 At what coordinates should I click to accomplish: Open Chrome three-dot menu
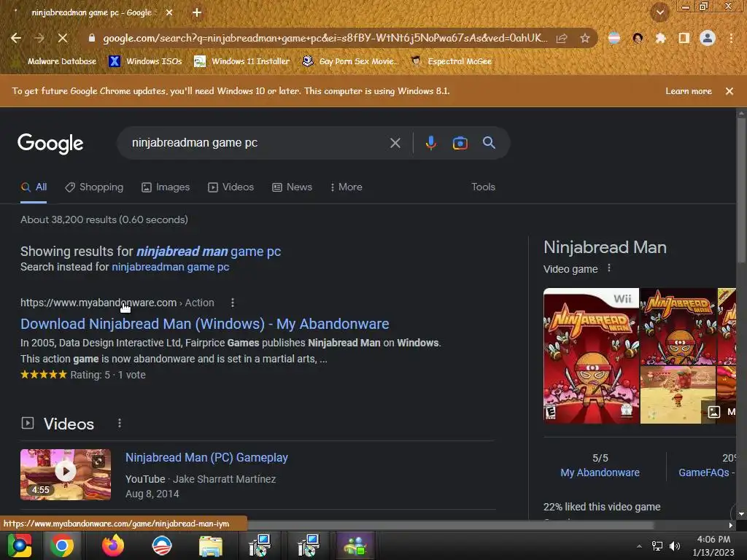pyautogui.click(x=731, y=38)
